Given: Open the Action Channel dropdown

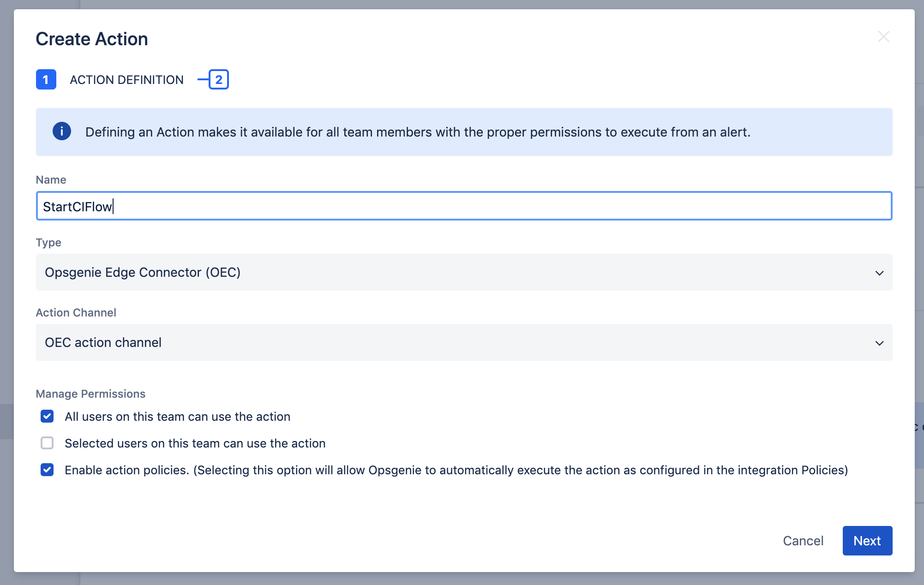Looking at the screenshot, I should click(x=464, y=342).
